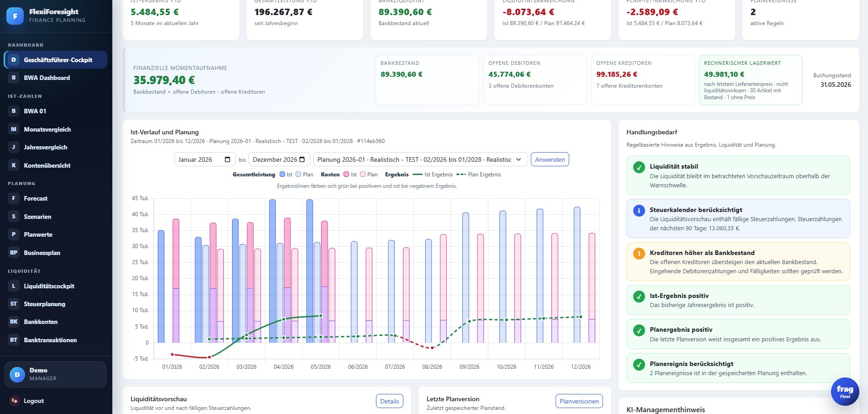The width and height of the screenshot is (868, 414).
Task: Click the Demo user avatar icon
Action: 17,375
